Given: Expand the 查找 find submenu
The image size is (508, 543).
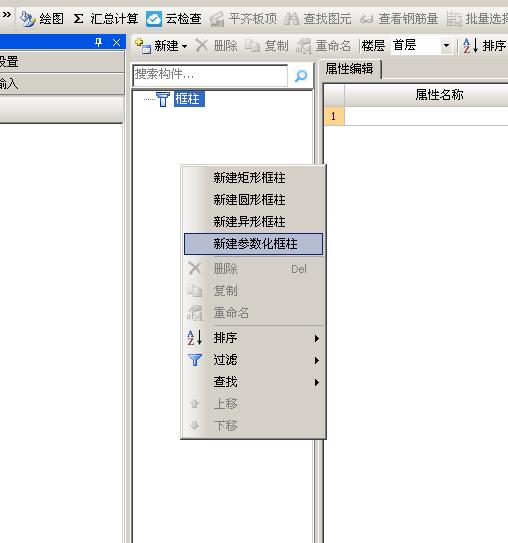Looking at the screenshot, I should [x=253, y=382].
